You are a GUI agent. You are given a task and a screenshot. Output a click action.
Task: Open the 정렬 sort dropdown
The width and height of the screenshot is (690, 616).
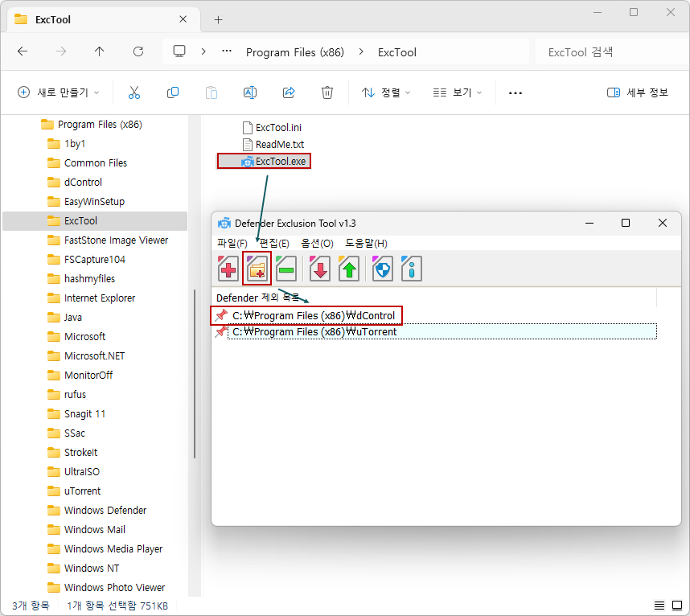(x=386, y=92)
